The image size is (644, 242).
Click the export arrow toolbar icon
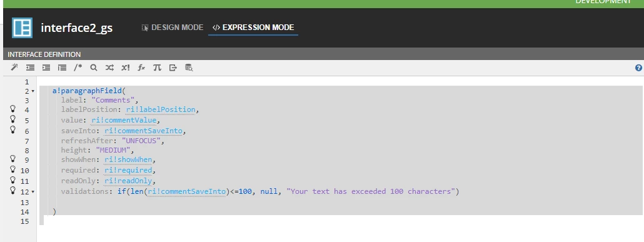tap(173, 68)
